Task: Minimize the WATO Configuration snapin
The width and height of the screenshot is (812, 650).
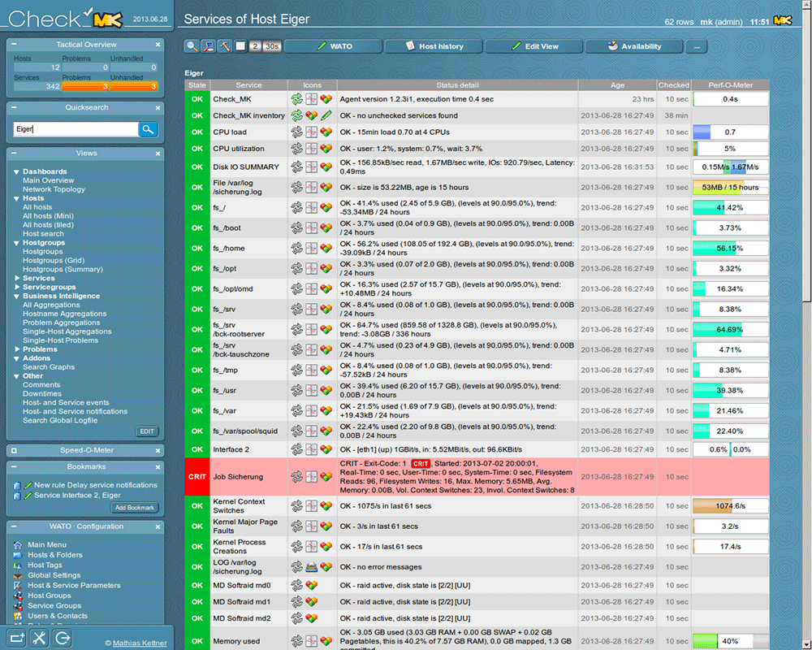Action: point(14,526)
